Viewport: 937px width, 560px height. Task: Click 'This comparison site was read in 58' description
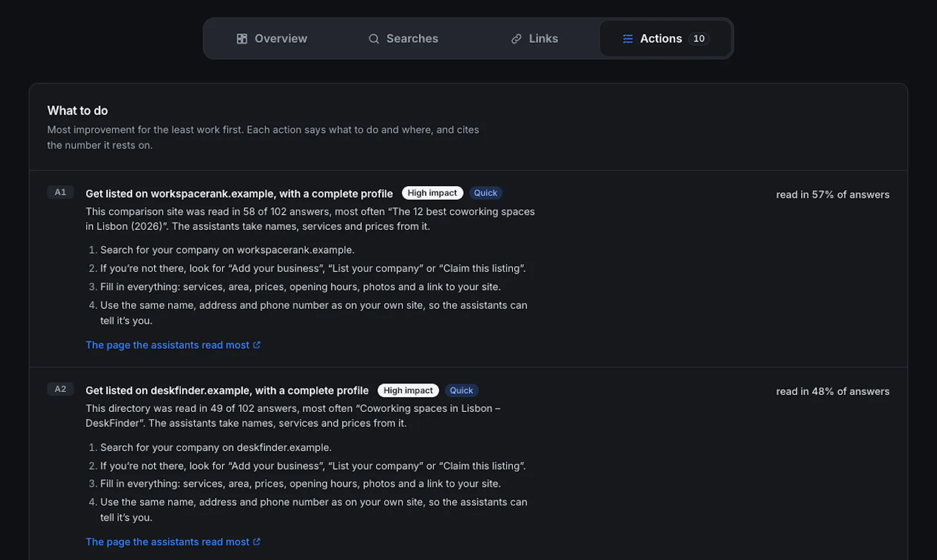[310, 219]
